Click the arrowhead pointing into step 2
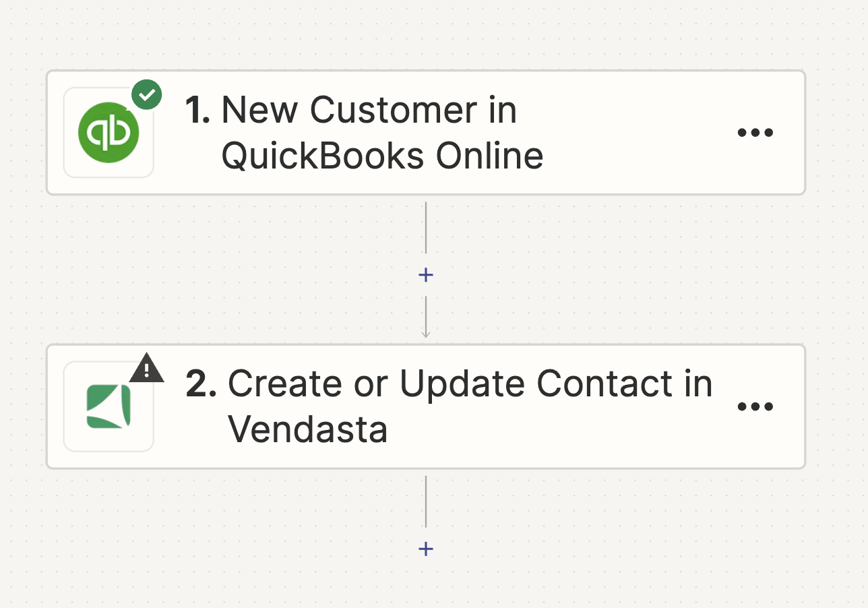868x608 pixels. [426, 333]
